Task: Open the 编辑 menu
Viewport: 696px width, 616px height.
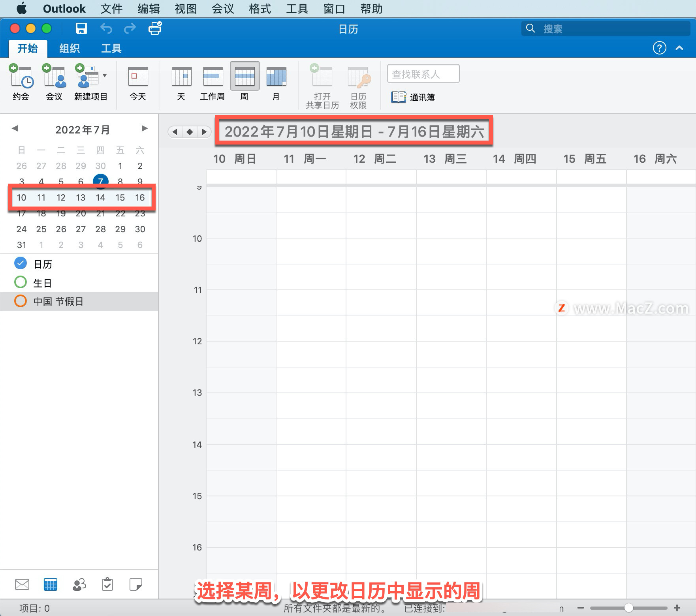Action: [x=149, y=9]
